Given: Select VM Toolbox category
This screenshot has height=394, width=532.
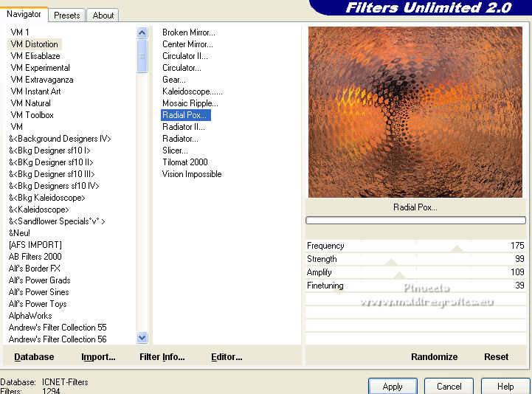Looking at the screenshot, I should 32,114.
